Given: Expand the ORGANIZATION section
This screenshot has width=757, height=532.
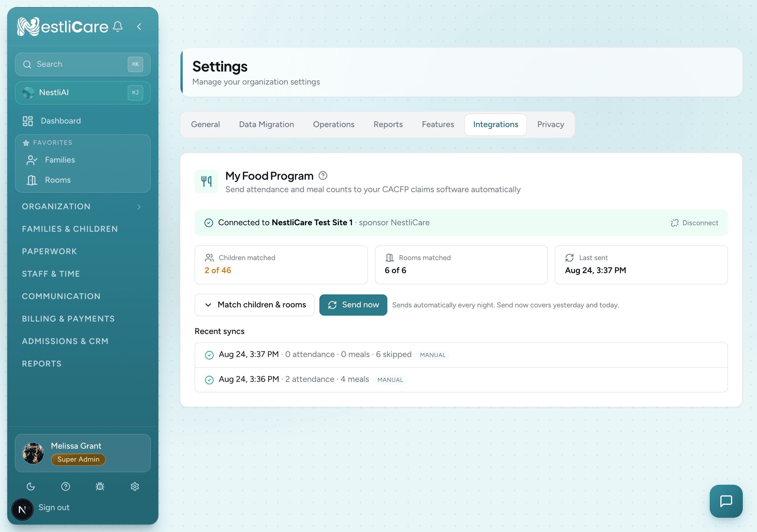Looking at the screenshot, I should (x=83, y=206).
